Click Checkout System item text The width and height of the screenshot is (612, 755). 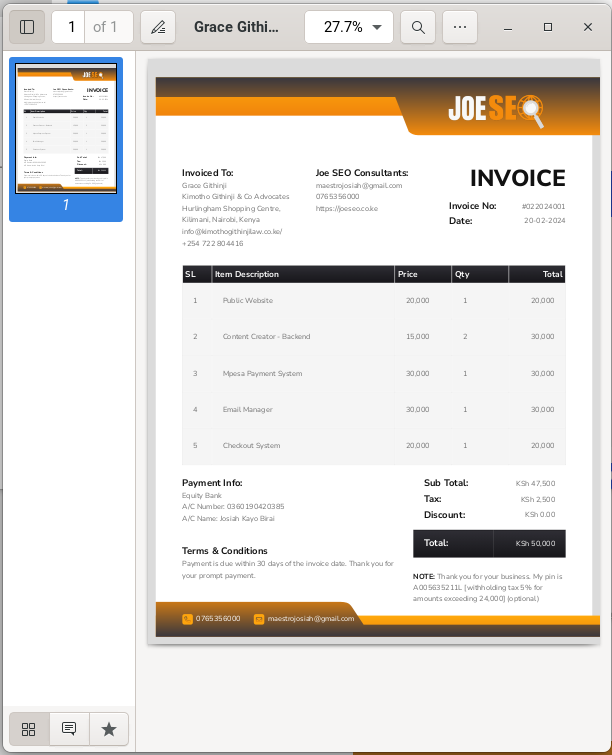click(251, 446)
